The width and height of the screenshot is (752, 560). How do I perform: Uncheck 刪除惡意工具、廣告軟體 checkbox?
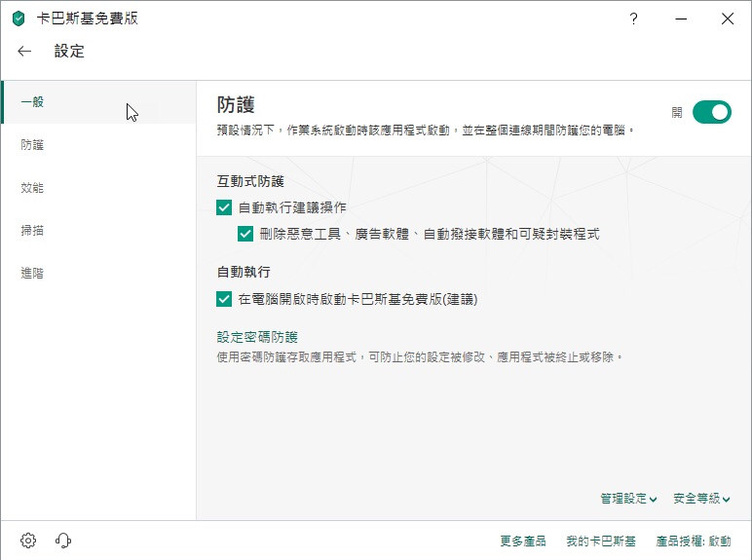click(x=245, y=234)
